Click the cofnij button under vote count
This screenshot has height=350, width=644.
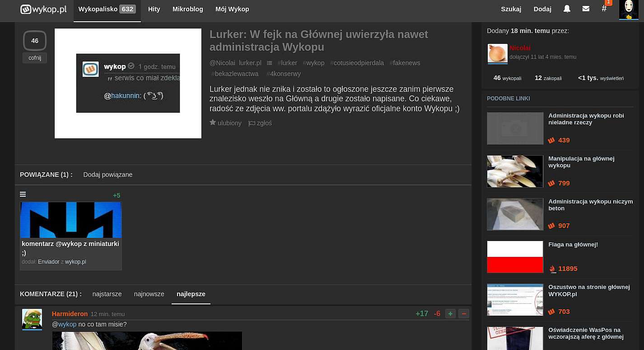(x=35, y=58)
